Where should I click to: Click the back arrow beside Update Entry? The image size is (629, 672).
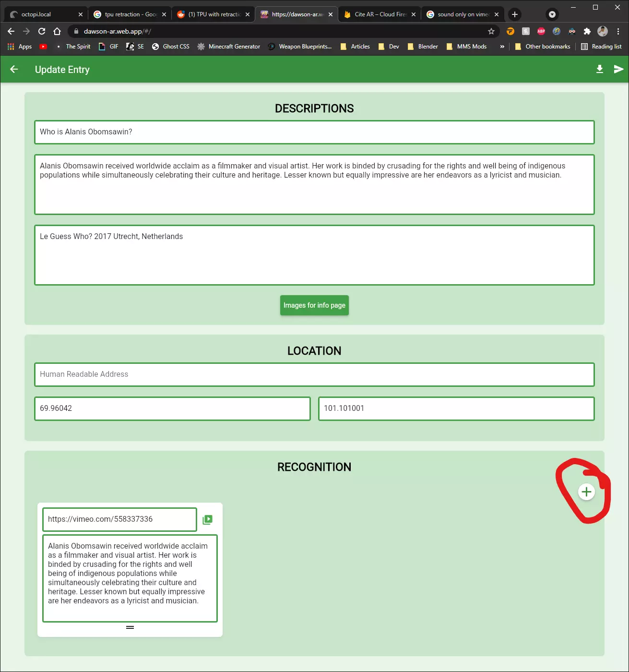14,69
